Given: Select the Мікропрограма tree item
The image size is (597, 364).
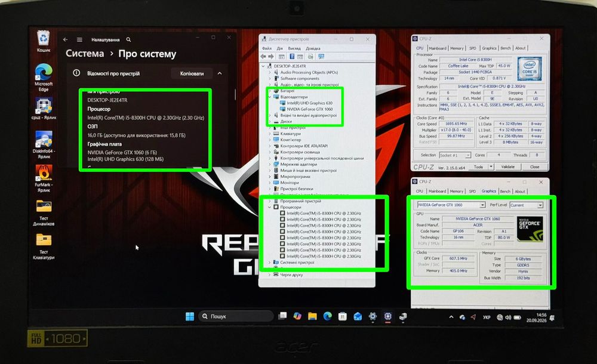Looking at the screenshot, I should coord(295,176).
